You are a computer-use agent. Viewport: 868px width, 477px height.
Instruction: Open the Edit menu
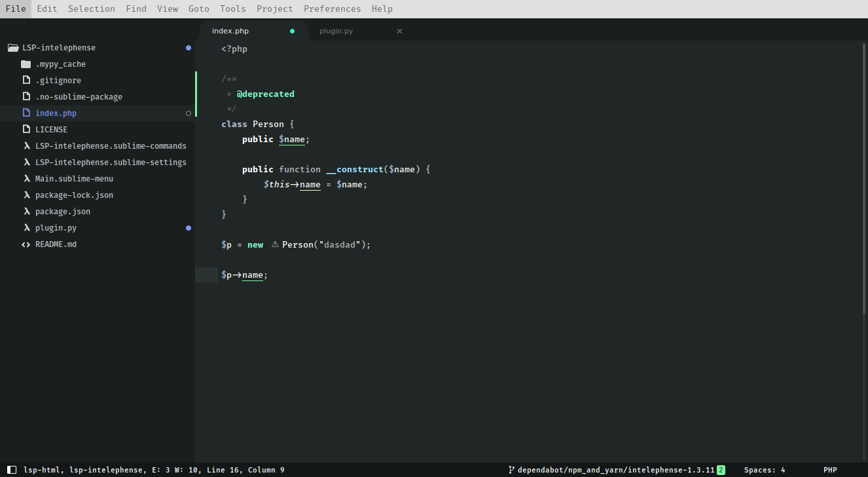[47, 9]
